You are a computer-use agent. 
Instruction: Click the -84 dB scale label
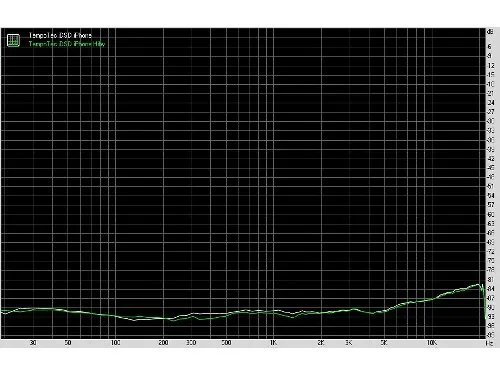(490, 288)
